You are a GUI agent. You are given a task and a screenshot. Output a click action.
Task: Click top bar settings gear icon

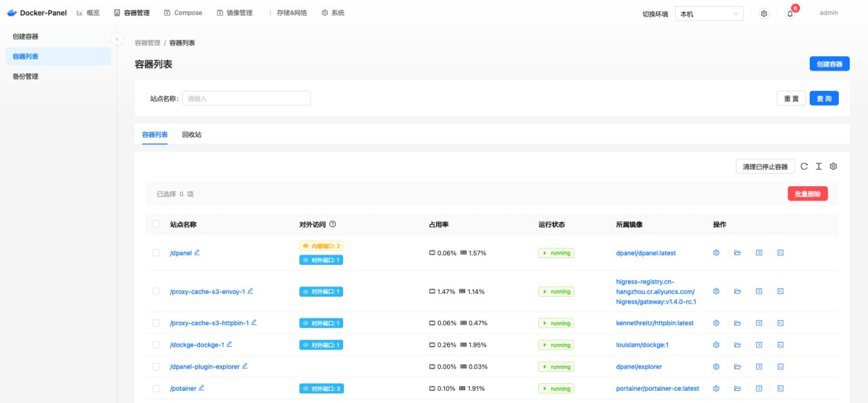pos(764,14)
